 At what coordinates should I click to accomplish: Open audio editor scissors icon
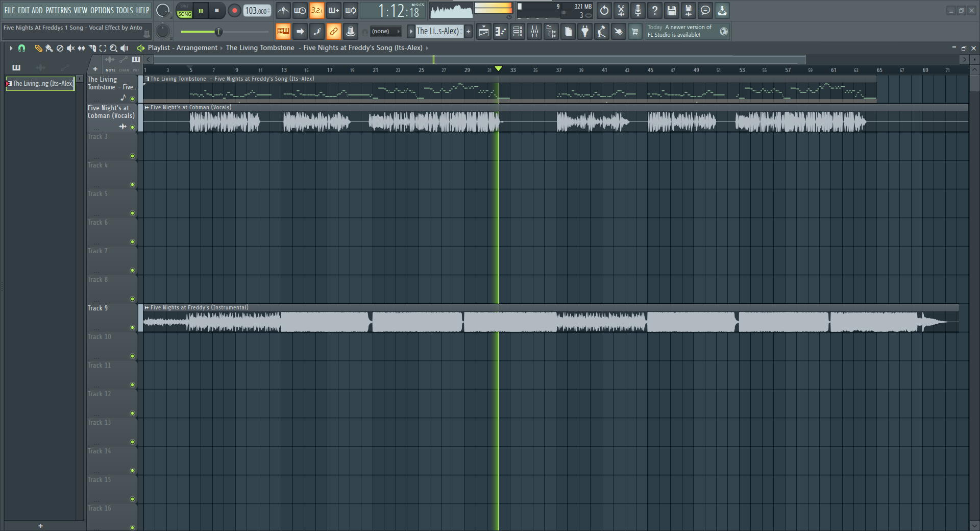coord(621,10)
